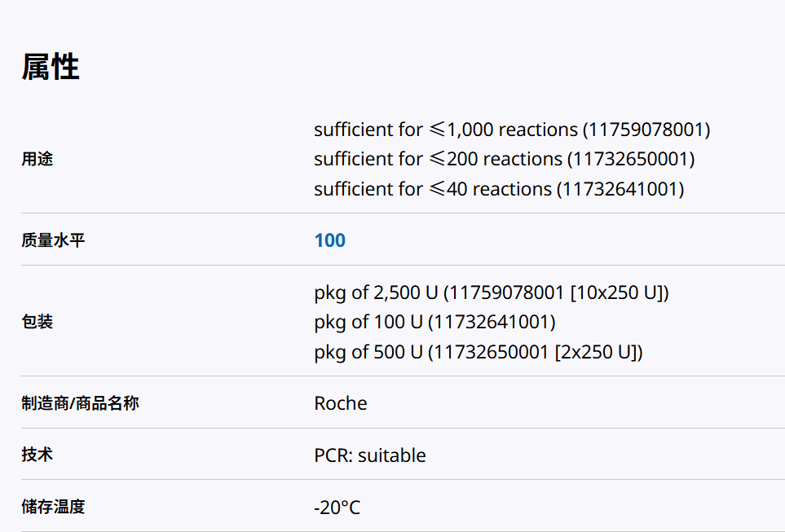Click the pkg of 100 U text
Viewport: 785px width, 532px height.
pyautogui.click(x=368, y=322)
